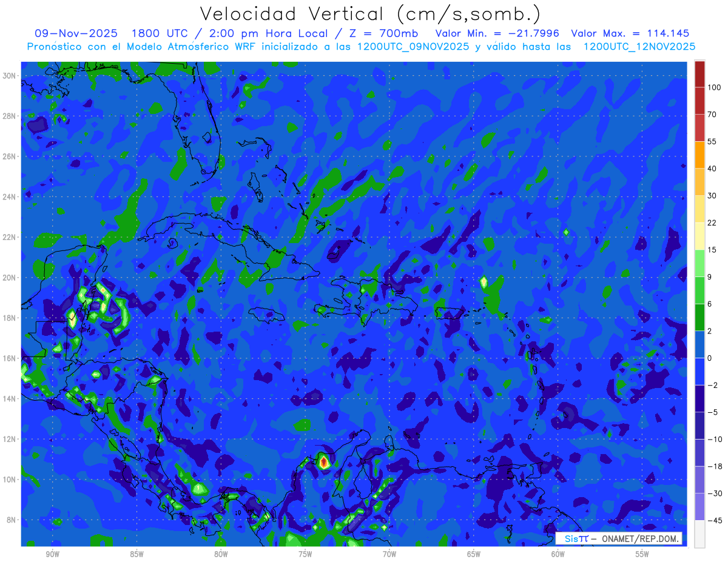This screenshot has width=728, height=562.
Task: Select the 'Z = 700mb' level label
Action: click(x=382, y=33)
